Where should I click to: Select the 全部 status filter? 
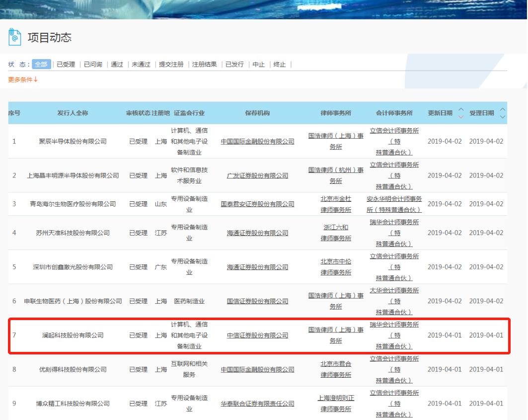coord(41,64)
